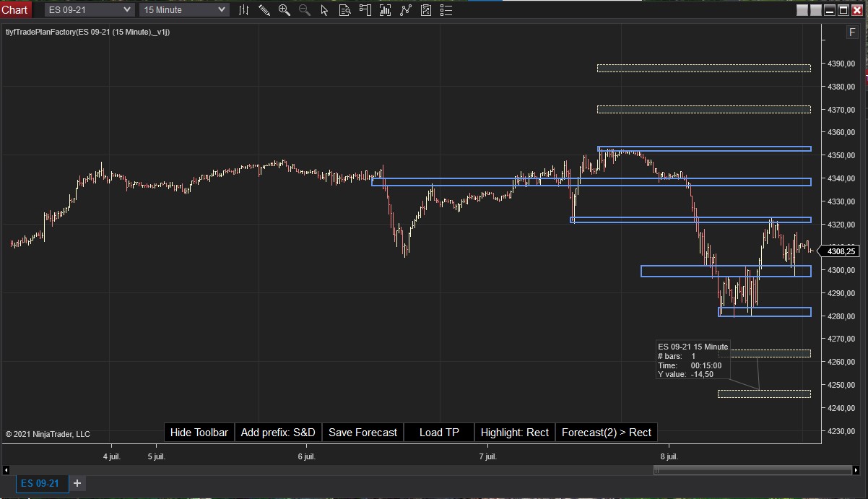Toggle the Chart Trader icon
868x499 pixels.
[366, 10]
